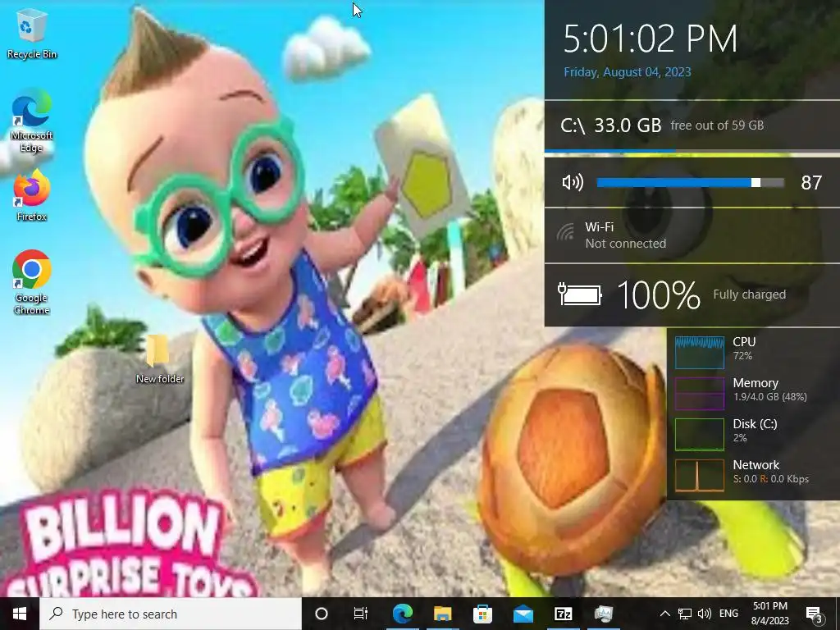Viewport: 840px width, 630px height.
Task: Click the Wi-Fi signal icon in widget
Action: click(x=565, y=232)
